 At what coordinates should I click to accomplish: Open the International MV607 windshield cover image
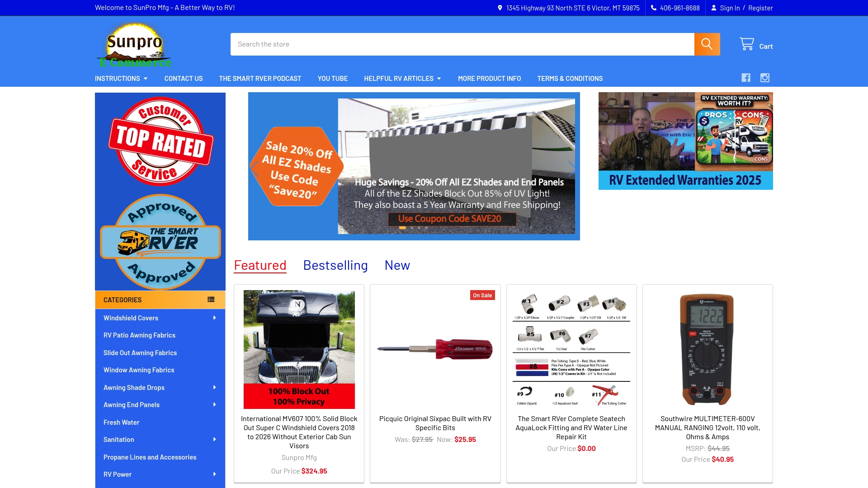coord(299,349)
